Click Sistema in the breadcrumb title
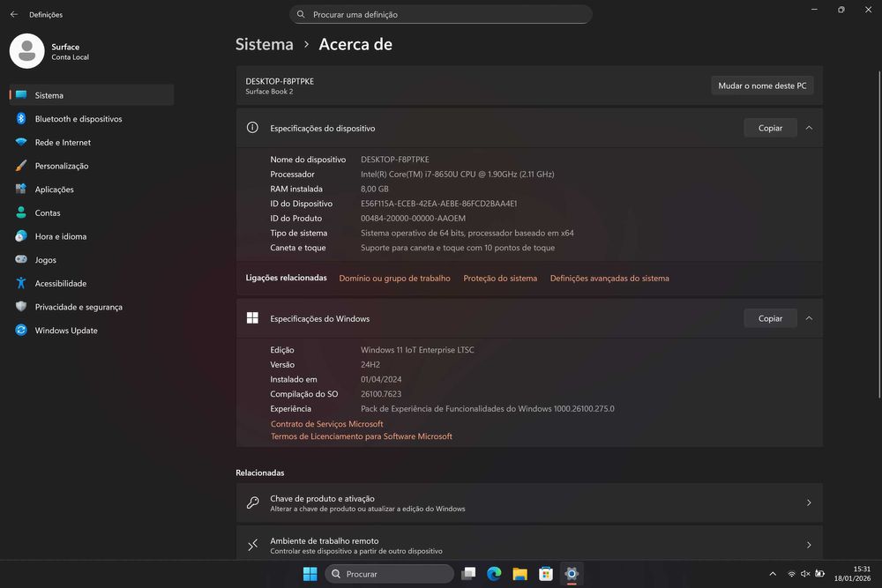Screen dimensions: 882x588 click(265, 44)
